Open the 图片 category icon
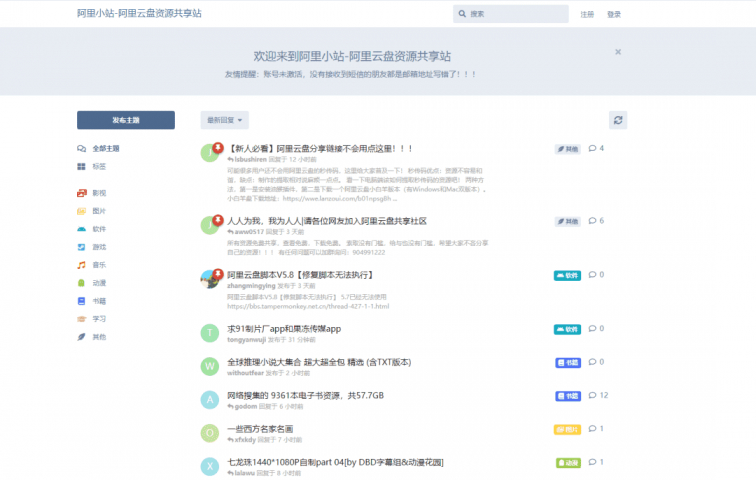Viewport: 756px width, 480px height. 81,211
